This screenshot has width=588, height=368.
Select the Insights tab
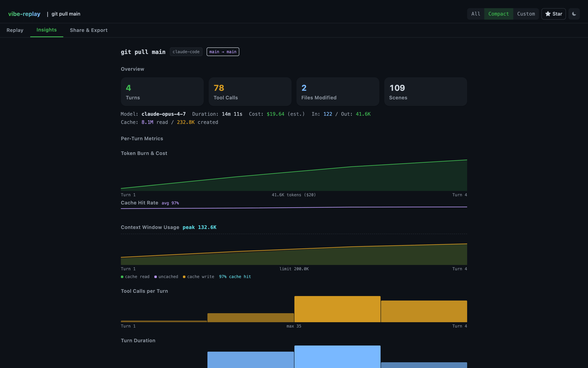pos(47,30)
